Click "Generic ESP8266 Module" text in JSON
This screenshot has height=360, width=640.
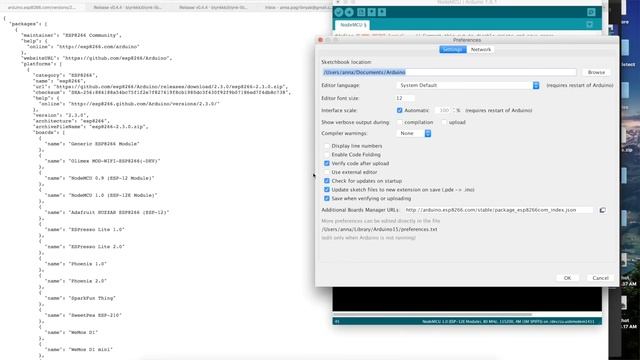click(x=104, y=144)
